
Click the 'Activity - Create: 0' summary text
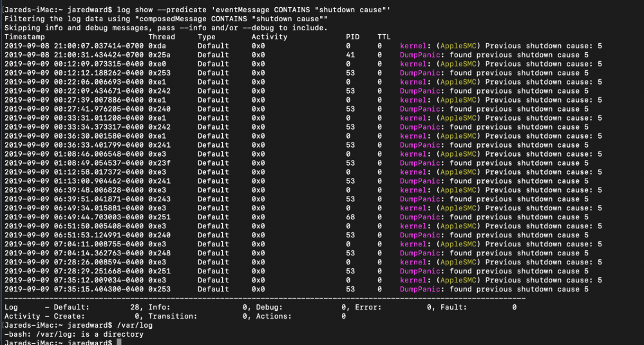coord(72,316)
